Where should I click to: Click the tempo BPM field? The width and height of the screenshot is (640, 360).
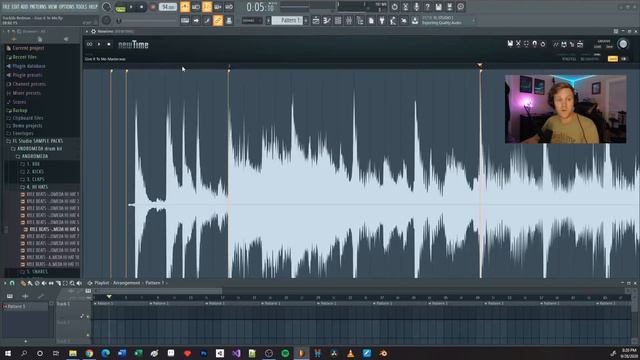point(168,7)
